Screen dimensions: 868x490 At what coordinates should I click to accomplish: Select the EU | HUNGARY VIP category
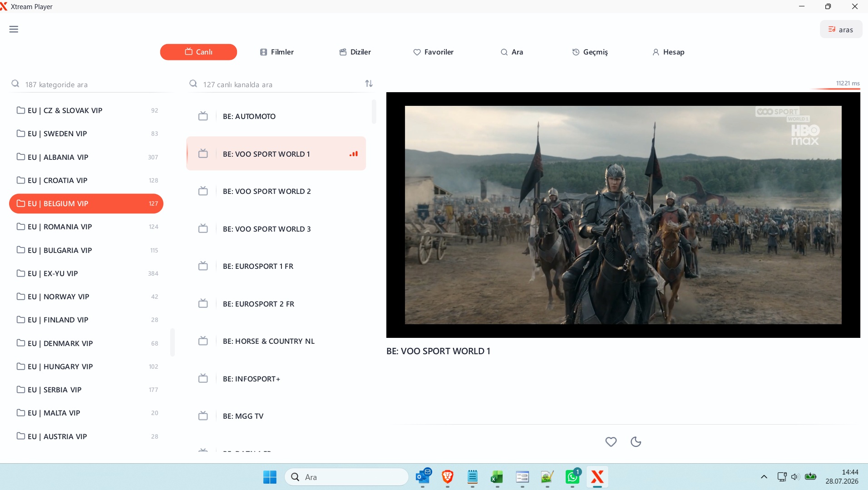point(86,366)
